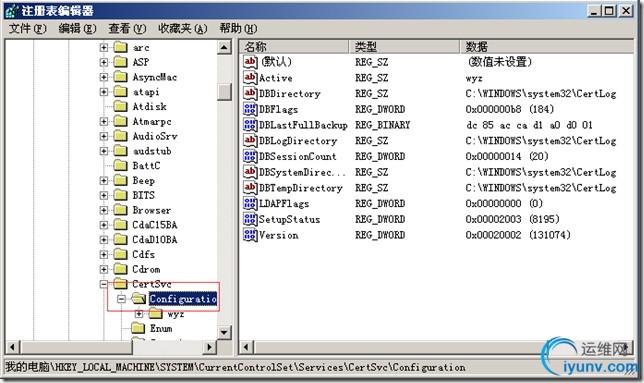Screen dimensions: 644x383
Task: Expand the audstub tree node
Action: tap(104, 151)
